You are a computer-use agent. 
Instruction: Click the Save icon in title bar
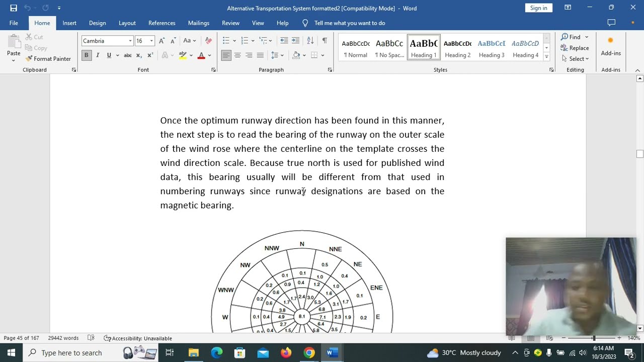[14, 8]
